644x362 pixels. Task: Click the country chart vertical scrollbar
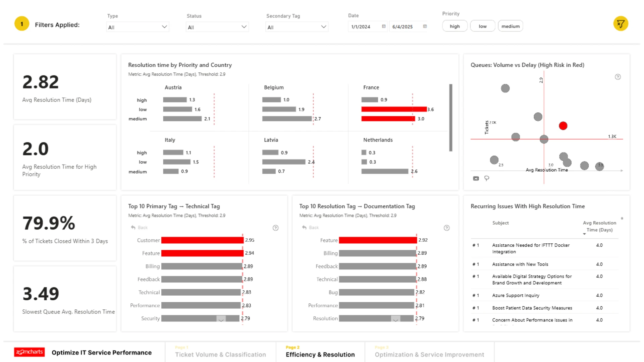click(x=450, y=117)
